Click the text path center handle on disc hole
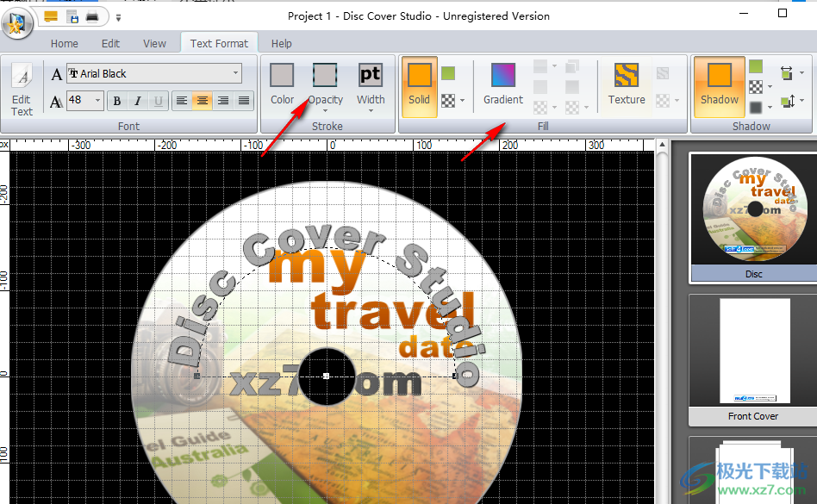This screenshot has width=817, height=504. coord(327,376)
